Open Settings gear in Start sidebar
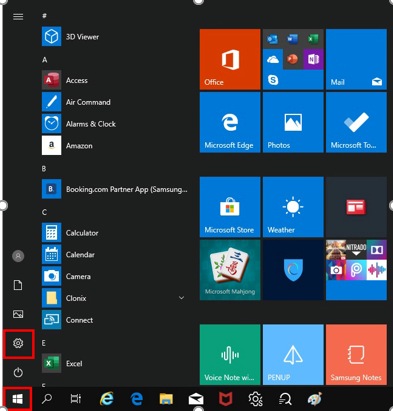 pos(18,343)
